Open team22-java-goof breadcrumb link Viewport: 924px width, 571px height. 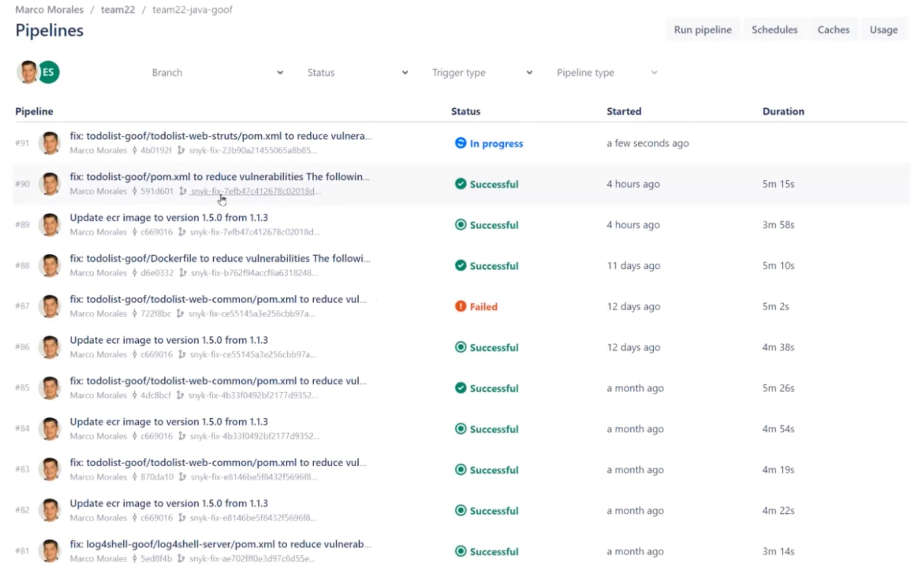192,9
